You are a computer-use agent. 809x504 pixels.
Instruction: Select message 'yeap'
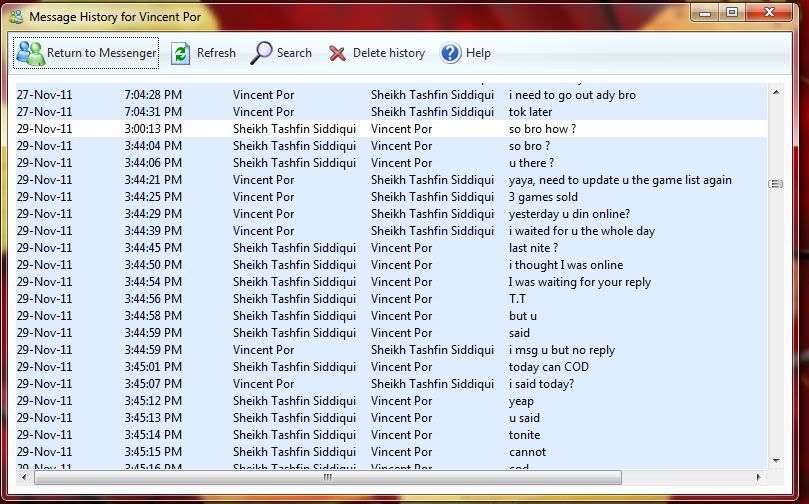click(521, 401)
